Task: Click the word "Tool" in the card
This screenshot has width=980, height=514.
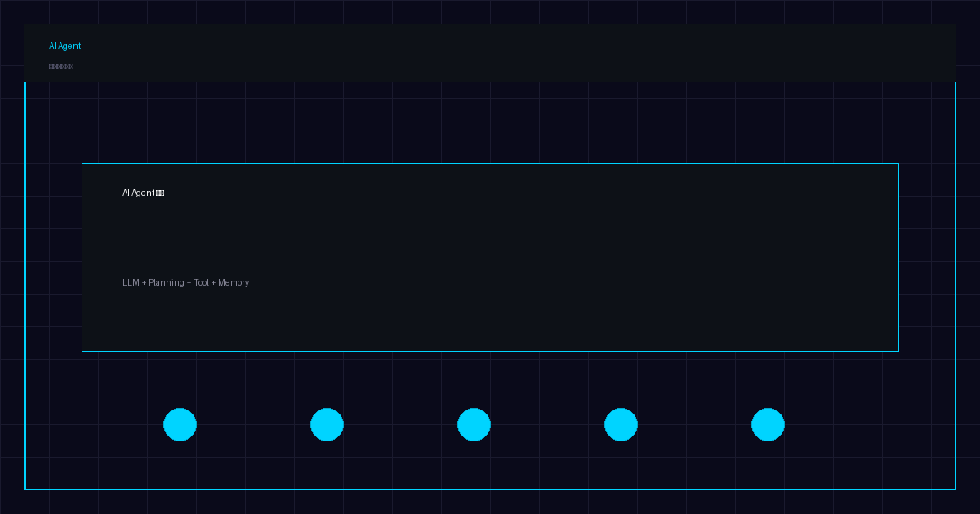Action: coord(201,283)
